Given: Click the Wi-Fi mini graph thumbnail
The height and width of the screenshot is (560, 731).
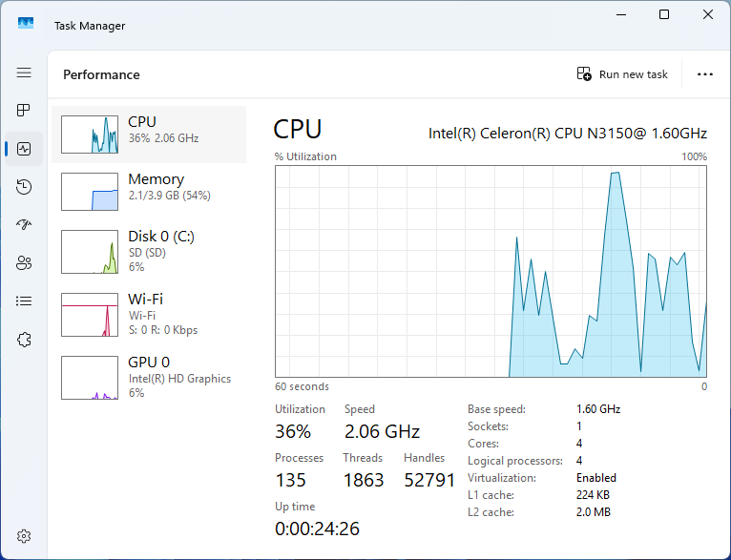Looking at the screenshot, I should click(x=90, y=315).
